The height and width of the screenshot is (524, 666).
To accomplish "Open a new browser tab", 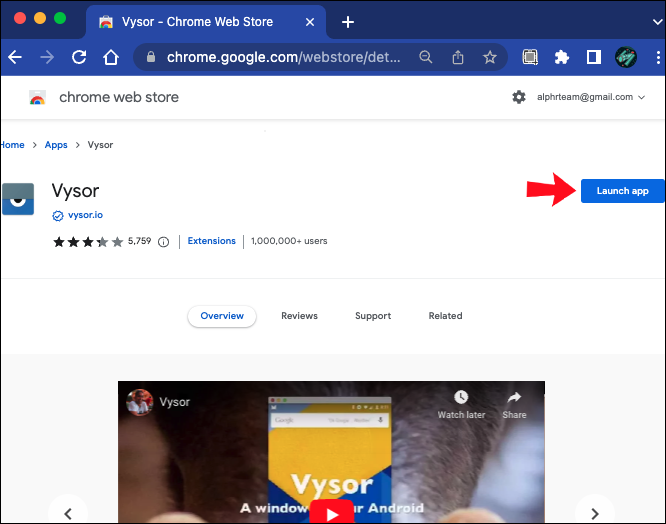I will pos(348,22).
